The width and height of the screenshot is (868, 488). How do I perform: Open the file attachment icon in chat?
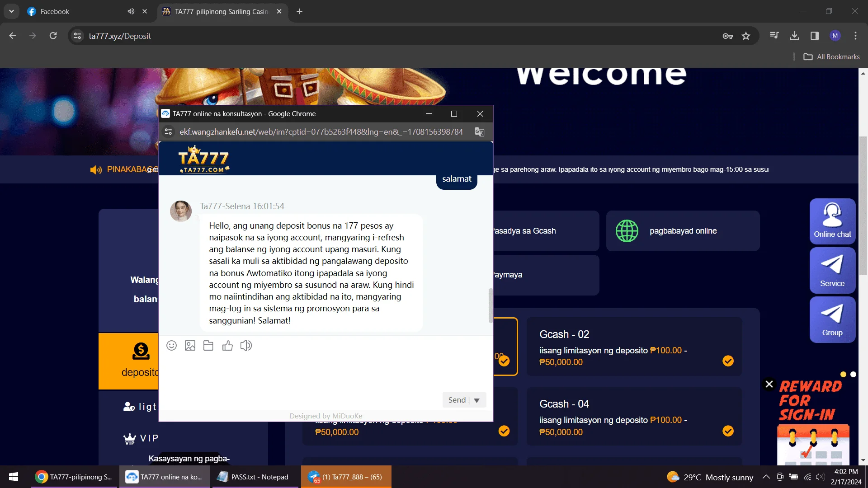pyautogui.click(x=208, y=346)
